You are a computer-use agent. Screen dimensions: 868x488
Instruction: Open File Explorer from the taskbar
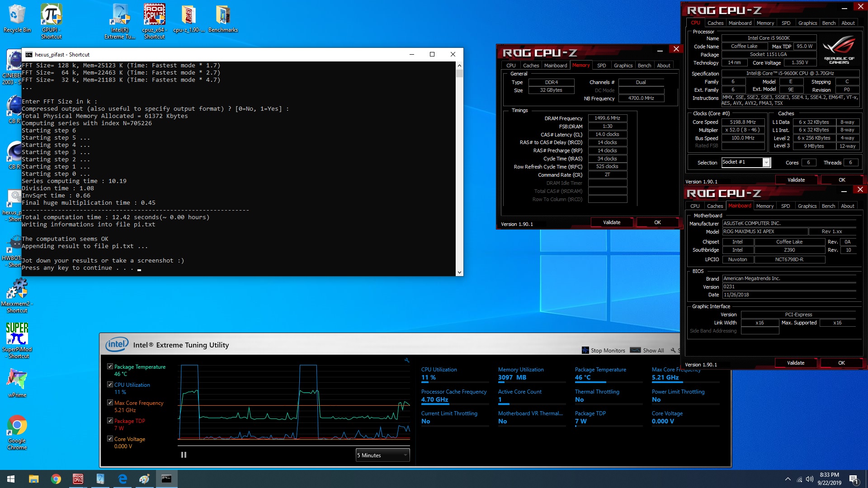point(33,479)
